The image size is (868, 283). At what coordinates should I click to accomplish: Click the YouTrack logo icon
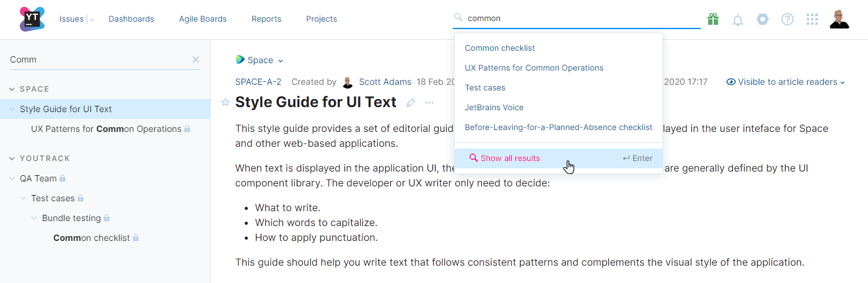click(x=32, y=19)
